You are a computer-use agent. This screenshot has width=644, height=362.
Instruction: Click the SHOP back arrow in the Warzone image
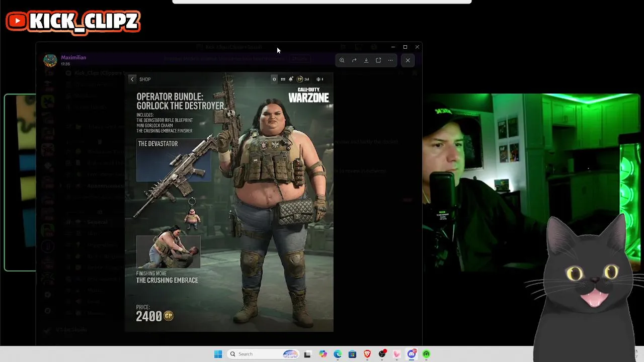[132, 79]
